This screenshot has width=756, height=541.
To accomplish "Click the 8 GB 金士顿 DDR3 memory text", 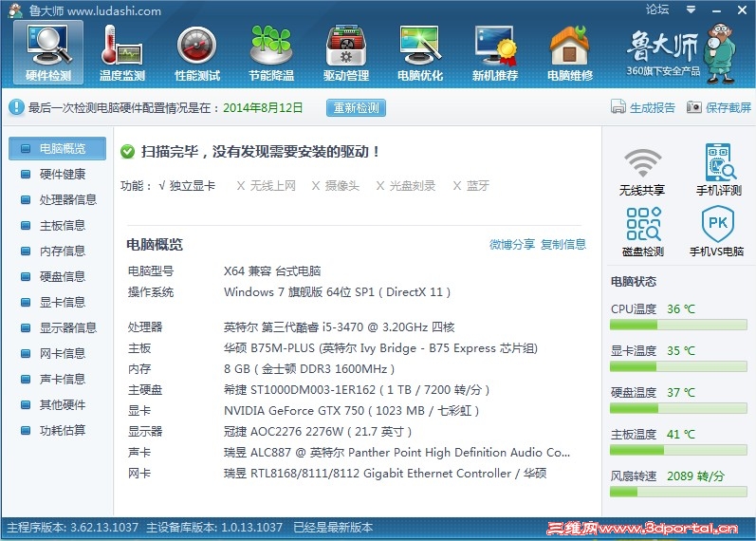I will [309, 368].
